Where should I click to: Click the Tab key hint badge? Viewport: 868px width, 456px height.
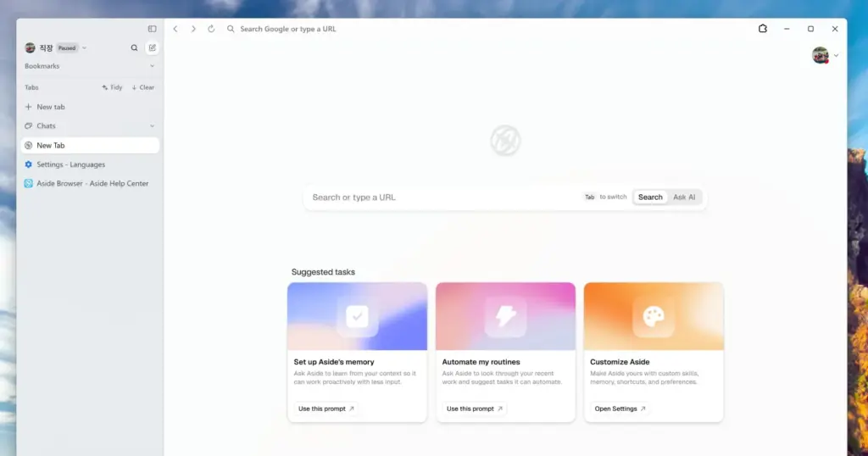pos(590,197)
